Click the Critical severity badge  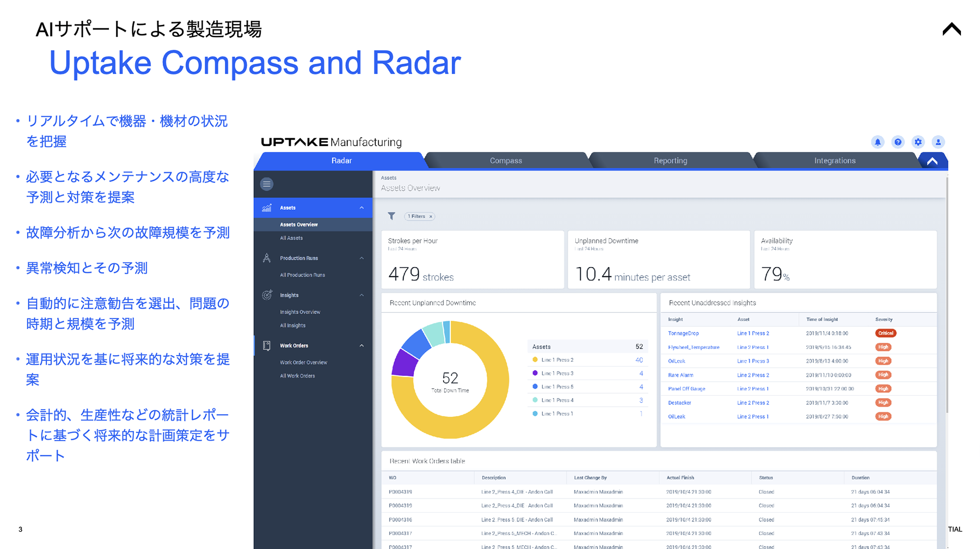pos(885,333)
